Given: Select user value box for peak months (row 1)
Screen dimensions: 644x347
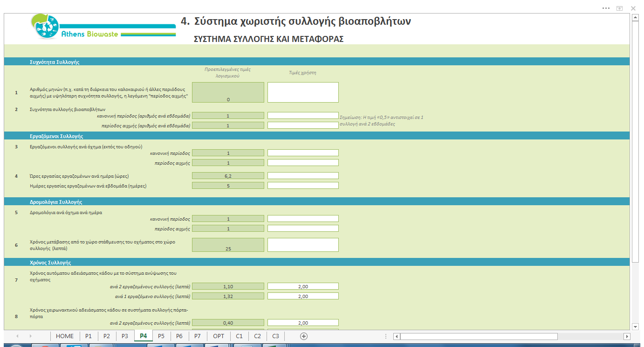Looking at the screenshot, I should [303, 92].
